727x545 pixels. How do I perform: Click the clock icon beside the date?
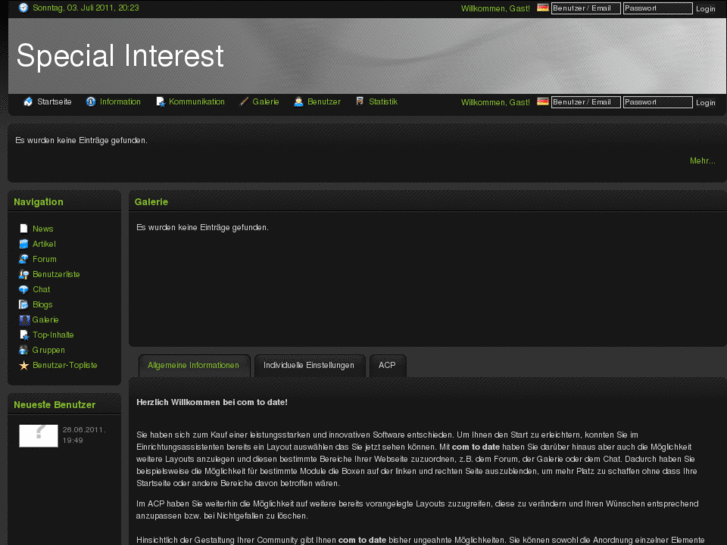pos(23,8)
